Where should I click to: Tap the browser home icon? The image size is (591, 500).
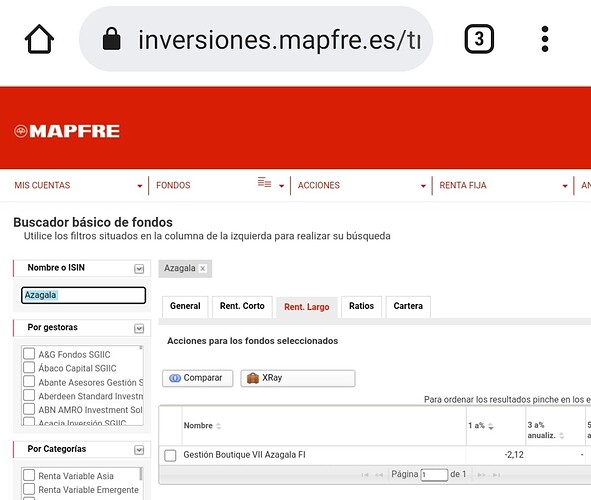[x=39, y=39]
